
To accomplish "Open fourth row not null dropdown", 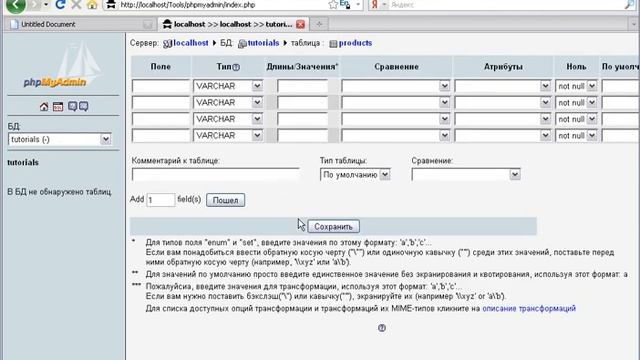I will pyautogui.click(x=576, y=135).
